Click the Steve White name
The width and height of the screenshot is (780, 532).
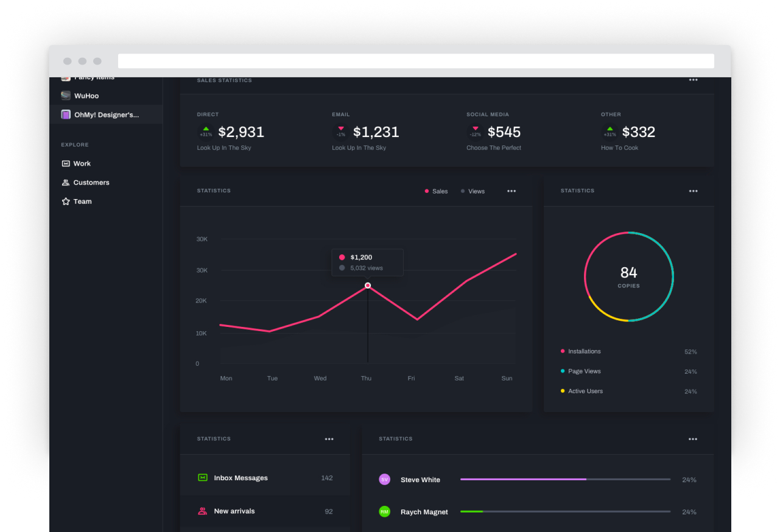pyautogui.click(x=420, y=480)
